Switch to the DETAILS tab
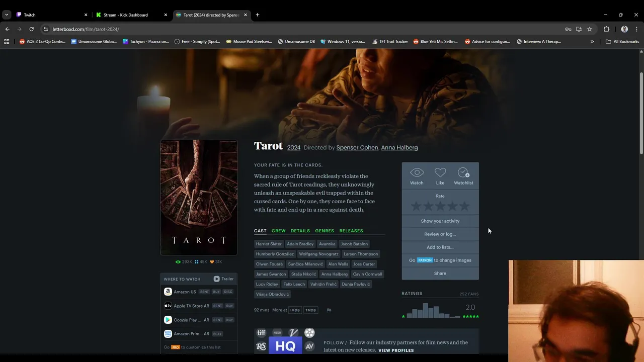644x362 pixels. [x=300, y=231]
